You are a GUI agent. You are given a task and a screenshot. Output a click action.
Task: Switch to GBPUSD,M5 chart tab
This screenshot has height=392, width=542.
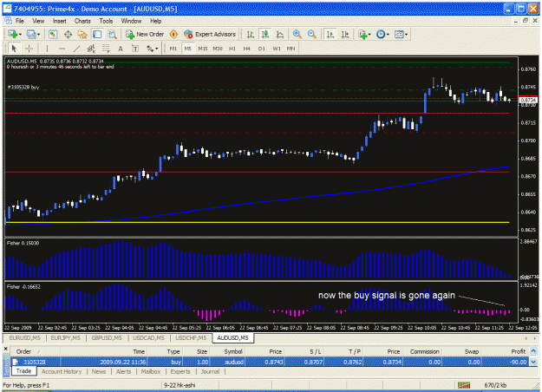point(107,338)
